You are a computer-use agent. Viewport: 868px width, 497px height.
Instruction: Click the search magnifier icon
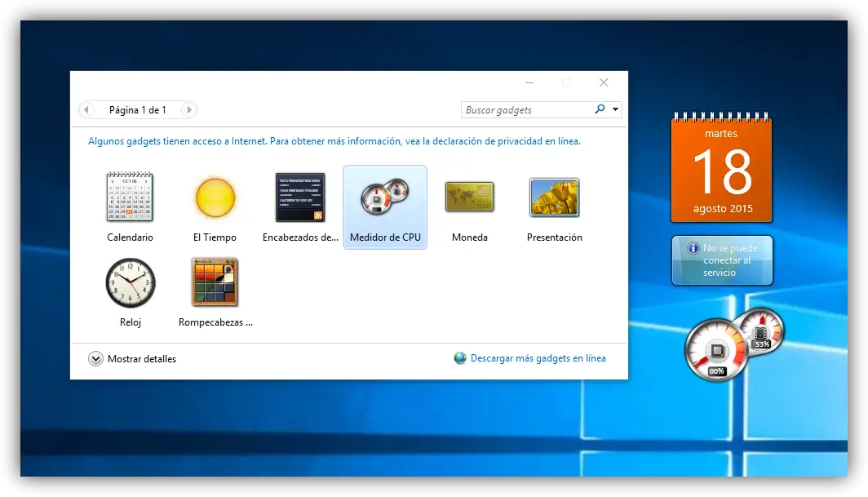point(600,109)
